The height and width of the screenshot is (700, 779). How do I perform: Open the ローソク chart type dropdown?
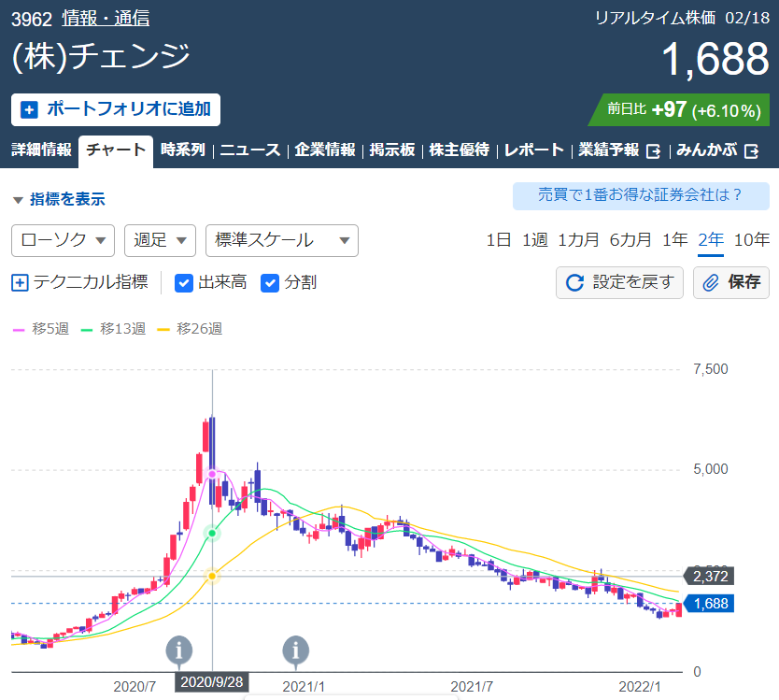(64, 240)
